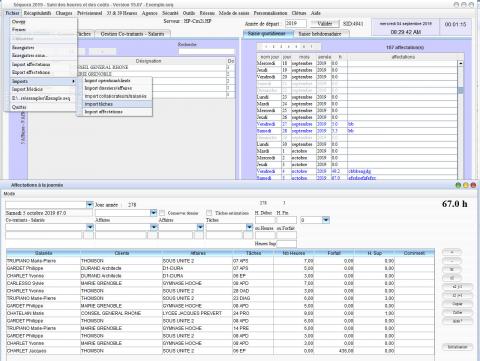Sort by the Nb Heures column header

(294, 253)
